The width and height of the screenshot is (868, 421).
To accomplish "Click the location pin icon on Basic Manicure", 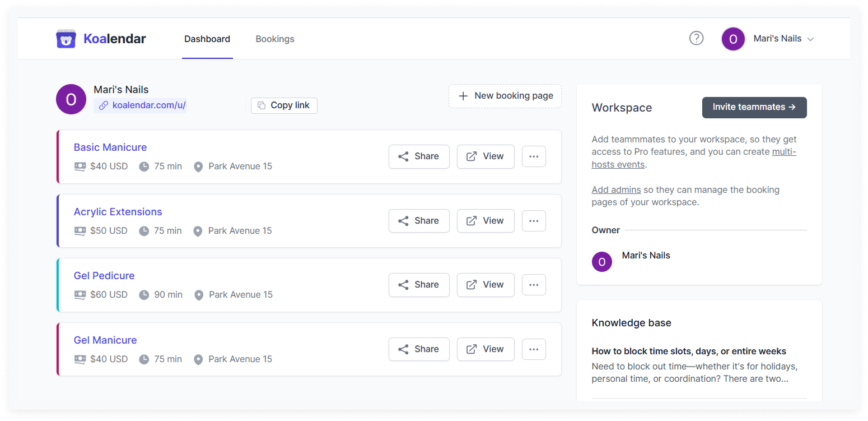I will [198, 166].
